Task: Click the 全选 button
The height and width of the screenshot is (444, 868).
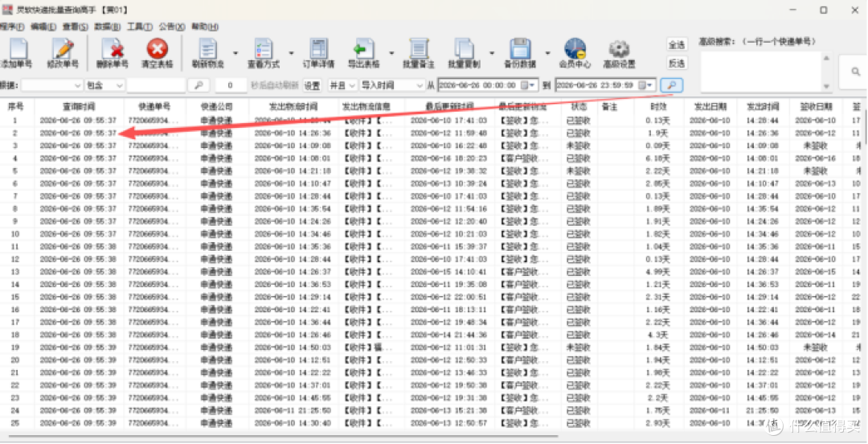Action: pyautogui.click(x=677, y=44)
